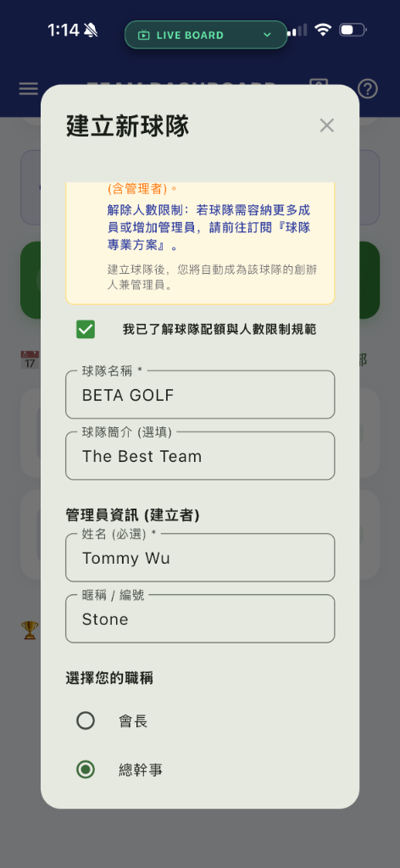Uncheck 我已了解球隊配額與人數限制規範 checkbox
The width and height of the screenshot is (400, 868).
[86, 330]
